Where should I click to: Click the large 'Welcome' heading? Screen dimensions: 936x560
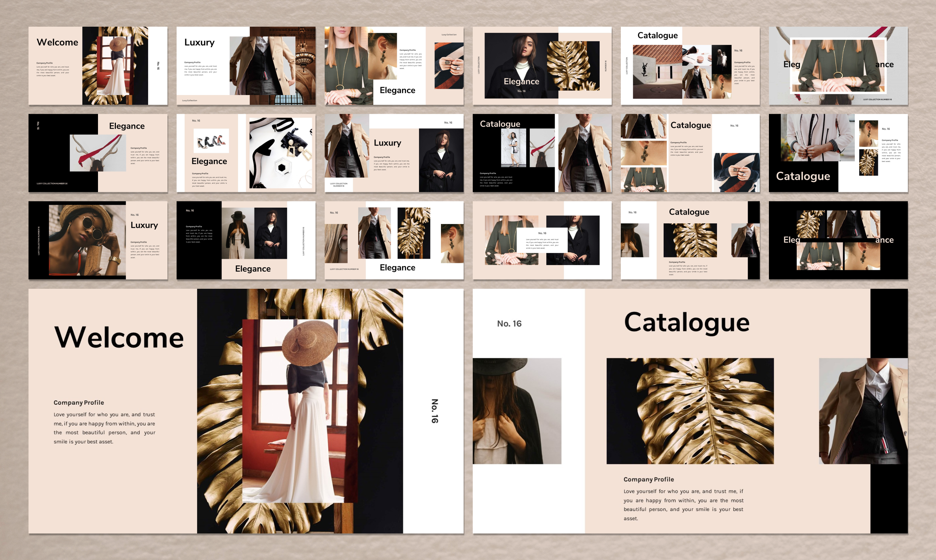(x=119, y=337)
